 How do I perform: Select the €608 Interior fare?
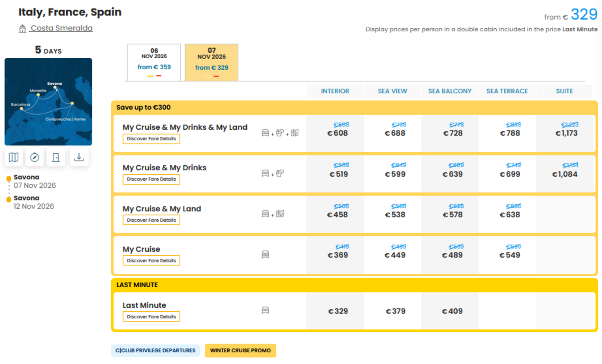point(337,133)
